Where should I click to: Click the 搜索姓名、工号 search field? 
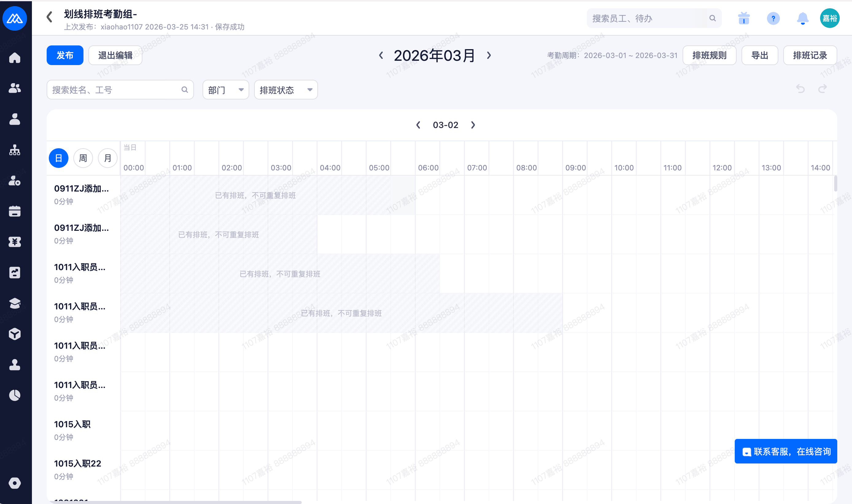click(115, 90)
